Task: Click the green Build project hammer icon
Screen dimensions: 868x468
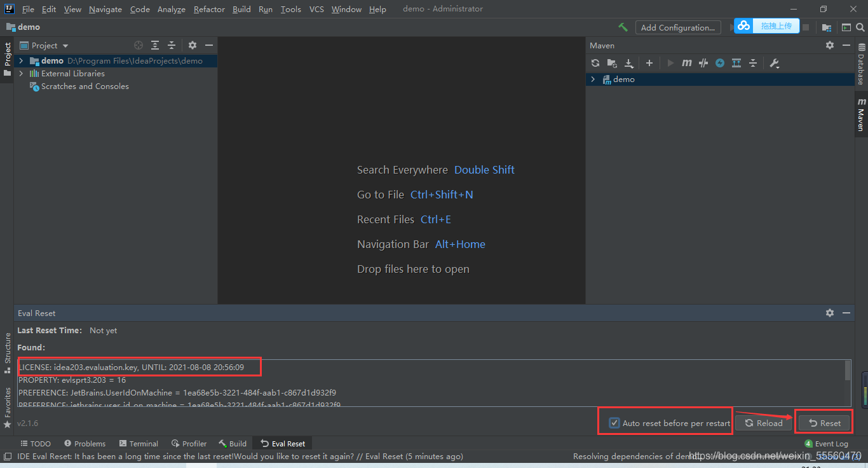Action: (x=623, y=27)
